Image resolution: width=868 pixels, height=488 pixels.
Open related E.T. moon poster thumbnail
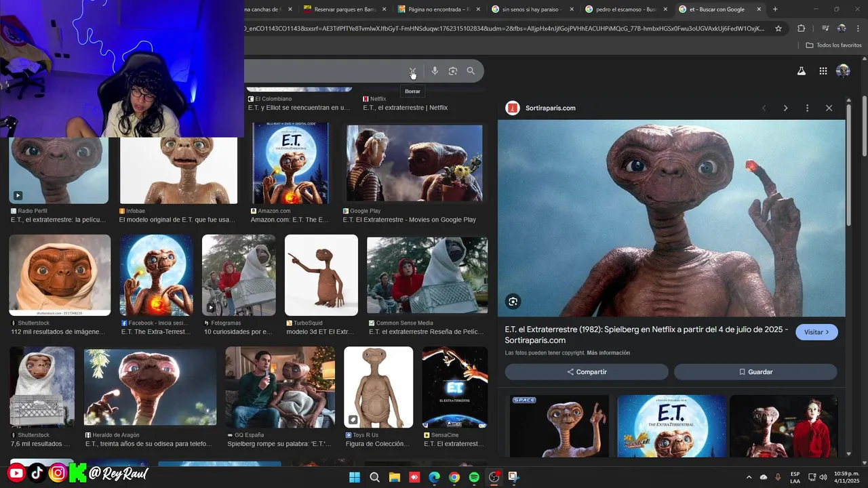point(671,426)
